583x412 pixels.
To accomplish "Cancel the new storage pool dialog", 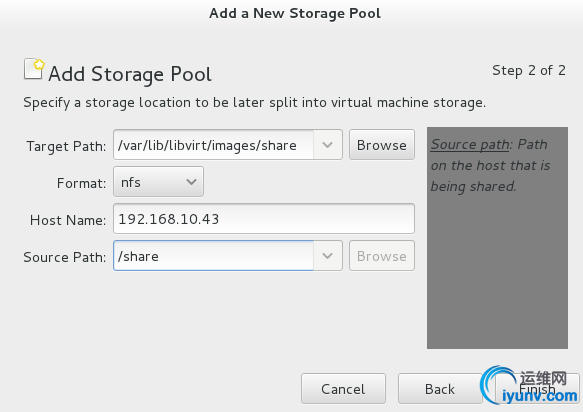I will 343,389.
